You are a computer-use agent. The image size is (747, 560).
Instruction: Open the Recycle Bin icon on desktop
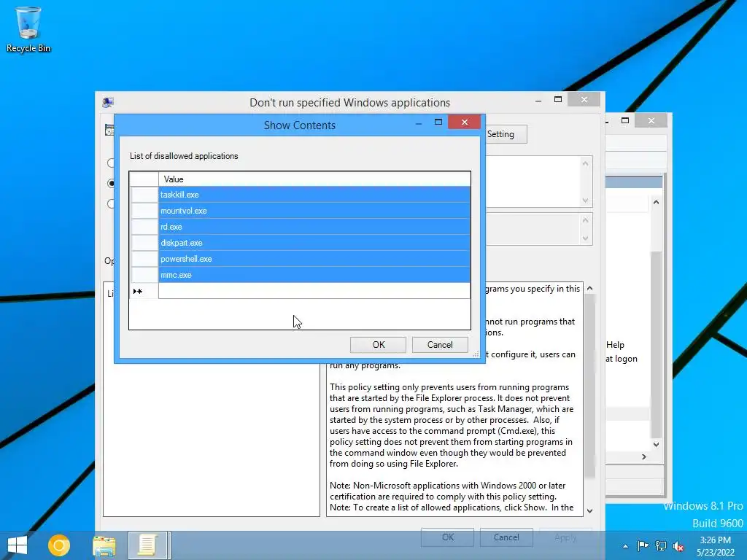[x=28, y=29]
